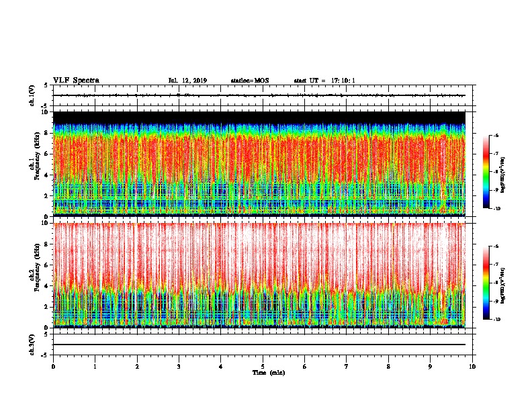
Task: Click the time-axis tick label "1"
Action: 95,367
